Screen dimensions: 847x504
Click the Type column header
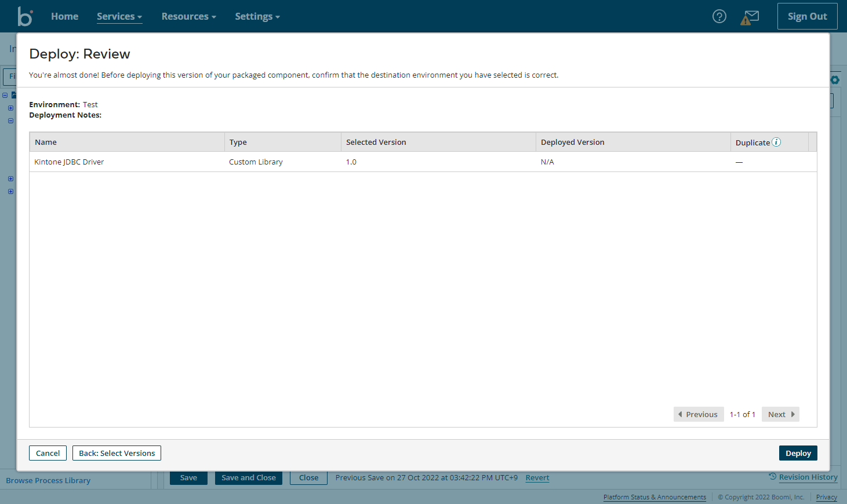(283, 142)
